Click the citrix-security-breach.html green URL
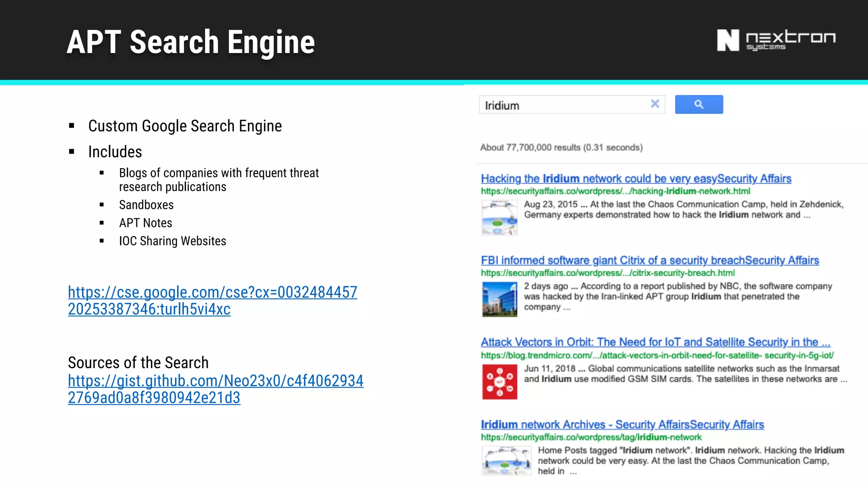Screen dimensions: 868x488 coord(608,273)
